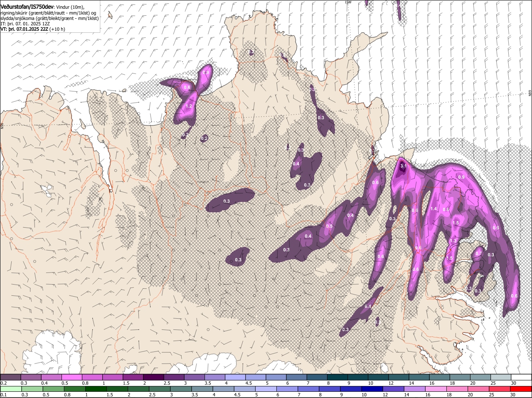
Task: Select the upper legend swatch between 4 and 4.5
Action: click(x=236, y=377)
